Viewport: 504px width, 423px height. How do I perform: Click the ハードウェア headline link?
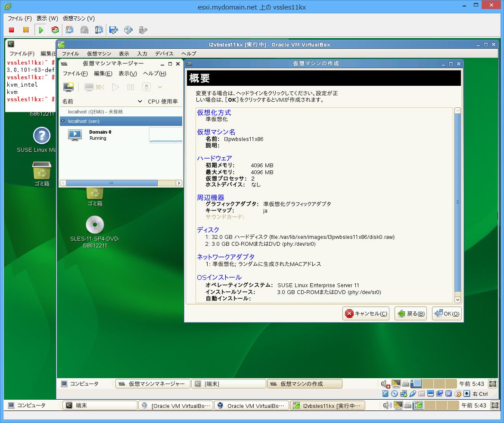(x=215, y=158)
